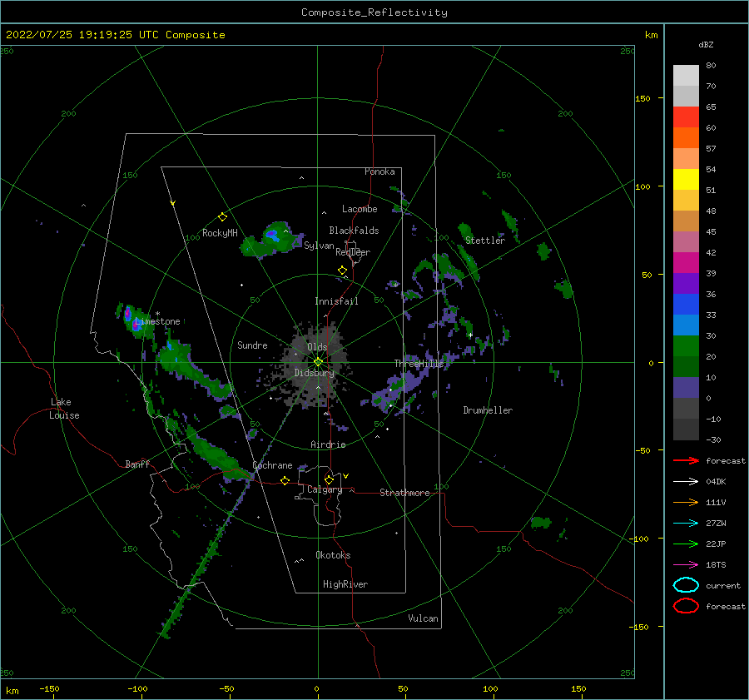The width and height of the screenshot is (749, 700).
Task: Click the yellow radar site marker at Olds
Action: (x=318, y=362)
